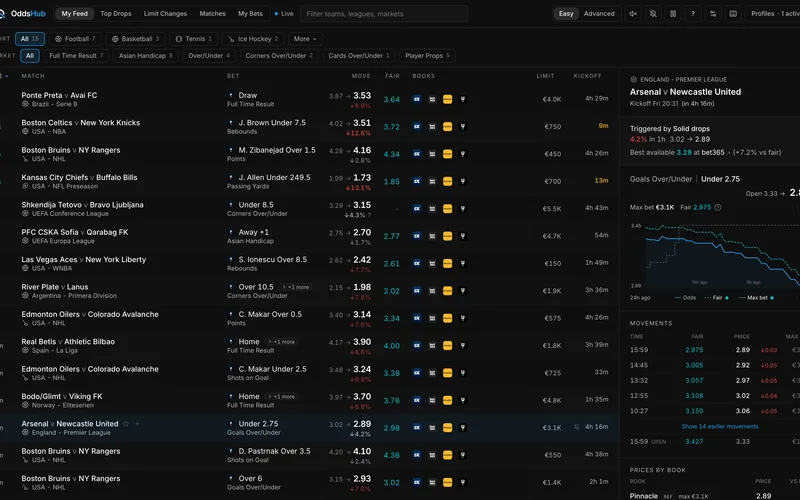
Task: Open yellow bookmaker icon in Boston Celtics row
Action: [x=447, y=127]
